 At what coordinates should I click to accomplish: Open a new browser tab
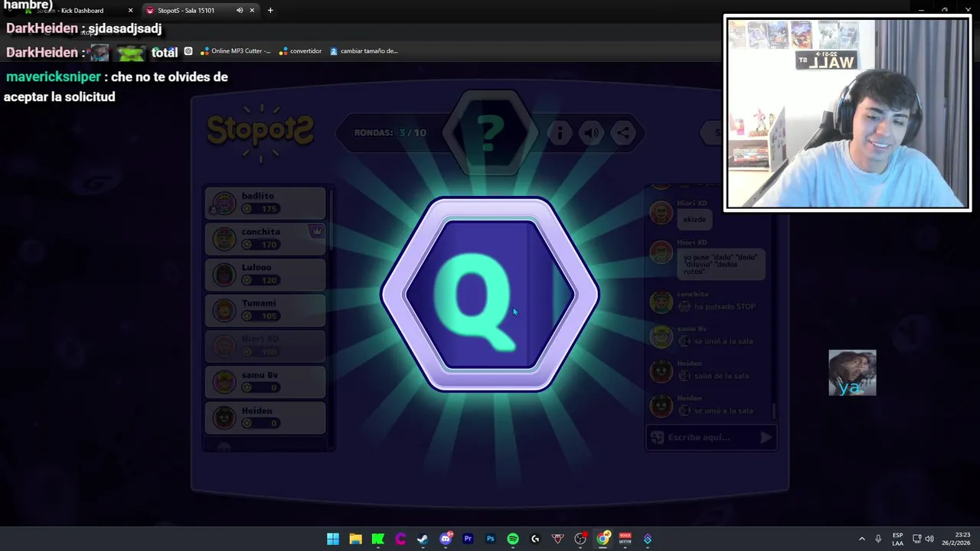click(270, 11)
